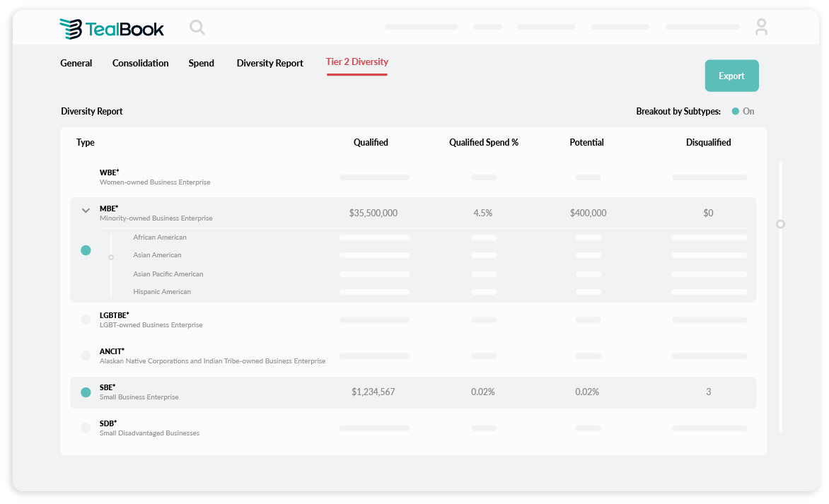Enable the ANCIT row toggle
The height and width of the screenshot is (504, 829).
click(x=86, y=356)
